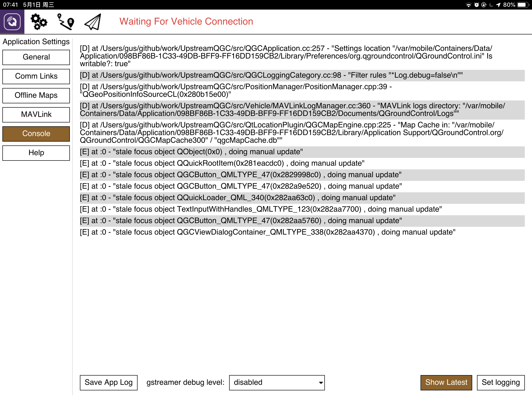The height and width of the screenshot is (399, 532).
Task: Click the battery percentage indicator
Action: coord(509,5)
